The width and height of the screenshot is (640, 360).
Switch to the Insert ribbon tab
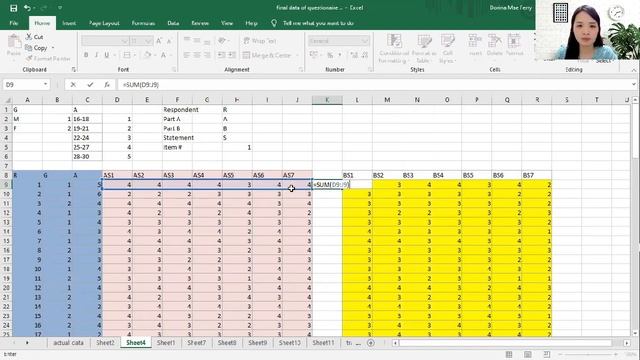click(69, 23)
